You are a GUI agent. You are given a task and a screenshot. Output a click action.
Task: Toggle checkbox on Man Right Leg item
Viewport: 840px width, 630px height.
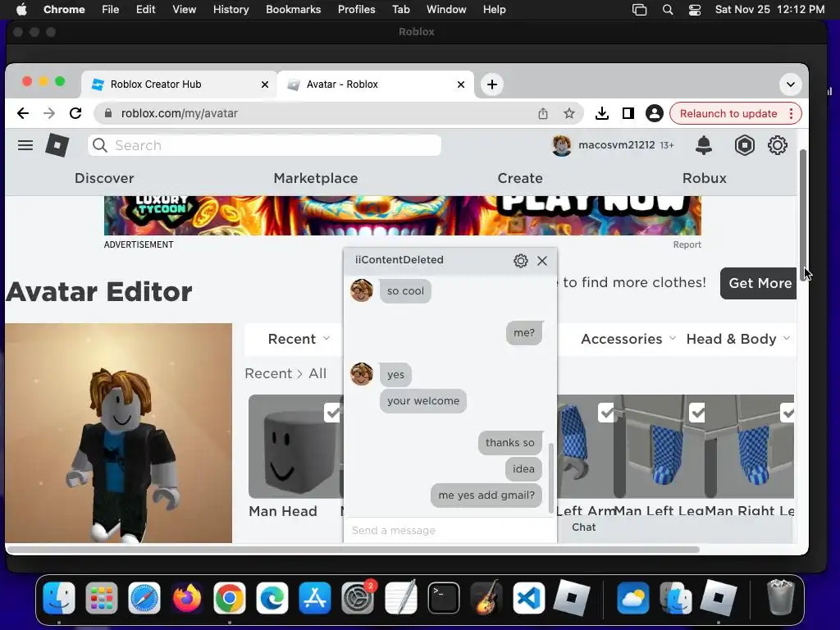point(787,413)
